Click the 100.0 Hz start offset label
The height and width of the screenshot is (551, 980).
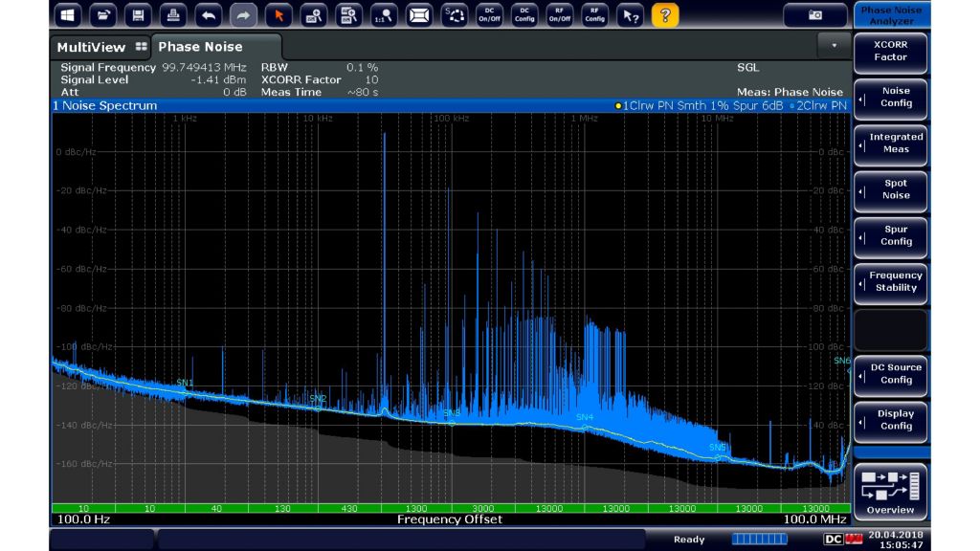pyautogui.click(x=84, y=519)
